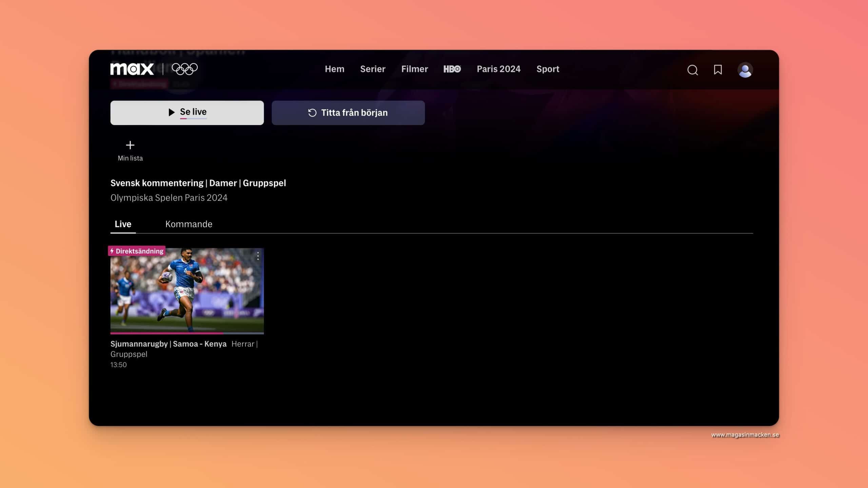Click the progress bar under rugby thumbnail
Image resolution: width=868 pixels, height=488 pixels.
(x=187, y=333)
